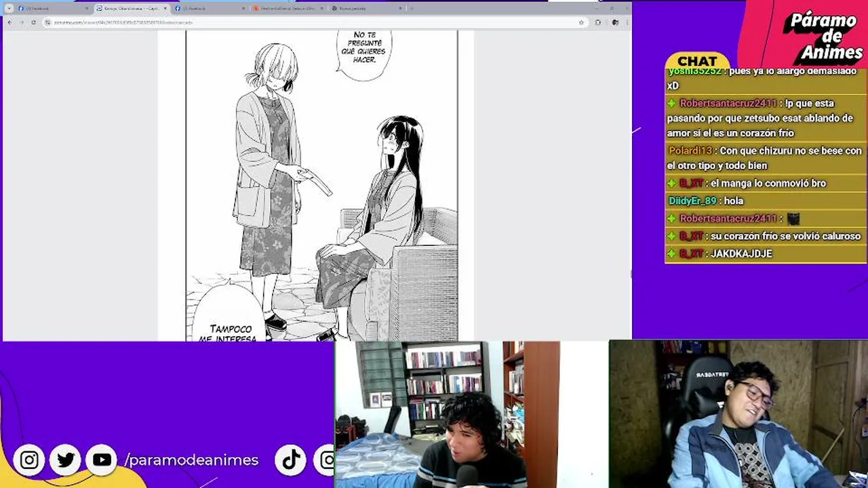
Task: Click the TikTok icon
Action: point(292,460)
